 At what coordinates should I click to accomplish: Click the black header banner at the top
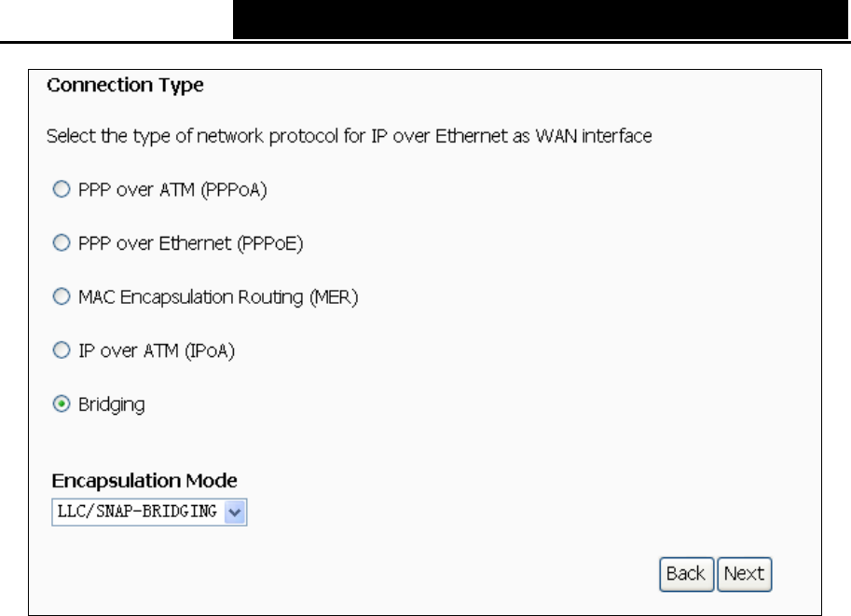[541, 20]
